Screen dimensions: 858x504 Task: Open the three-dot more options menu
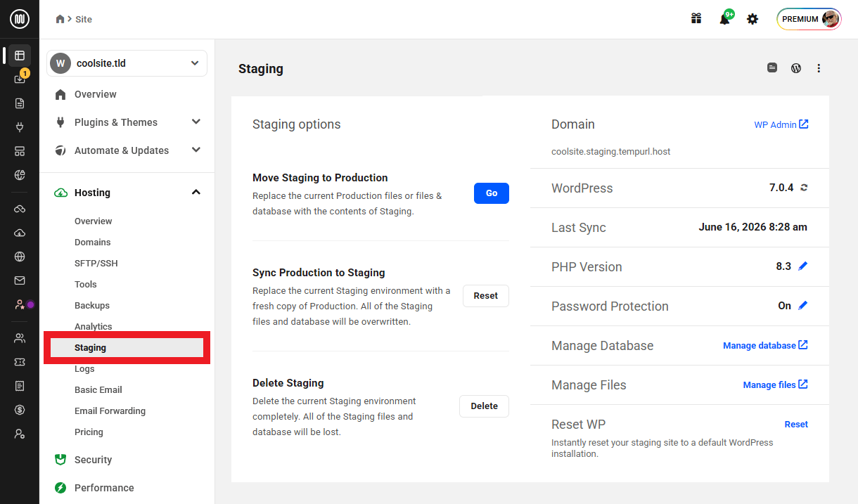coord(819,68)
